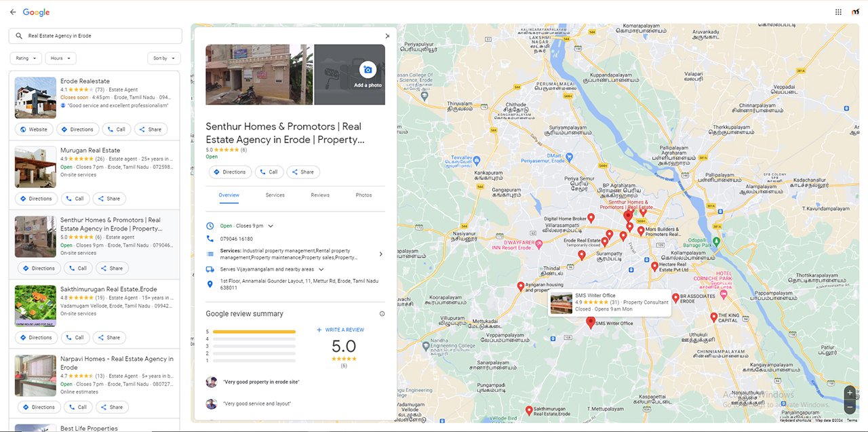Select the Sakthimurugan Real Estate listing thumbnail

pyautogui.click(x=35, y=306)
